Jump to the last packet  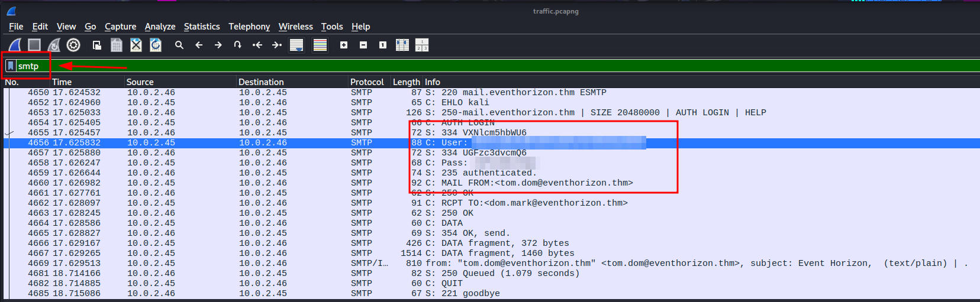point(277,45)
